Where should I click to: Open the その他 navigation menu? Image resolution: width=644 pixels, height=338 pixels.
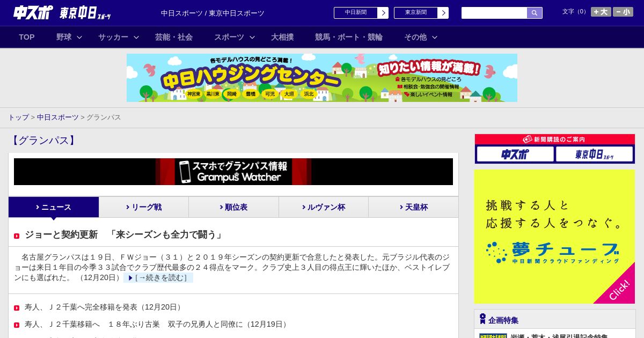pyautogui.click(x=415, y=37)
